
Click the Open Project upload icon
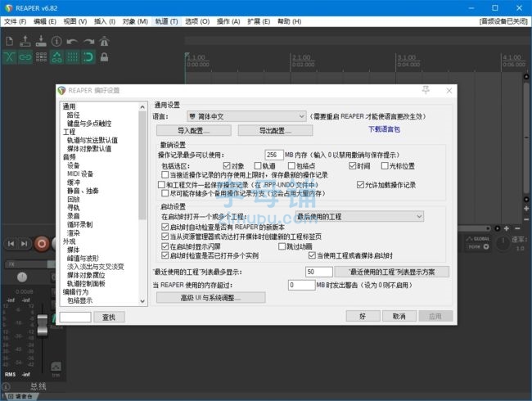25,42
